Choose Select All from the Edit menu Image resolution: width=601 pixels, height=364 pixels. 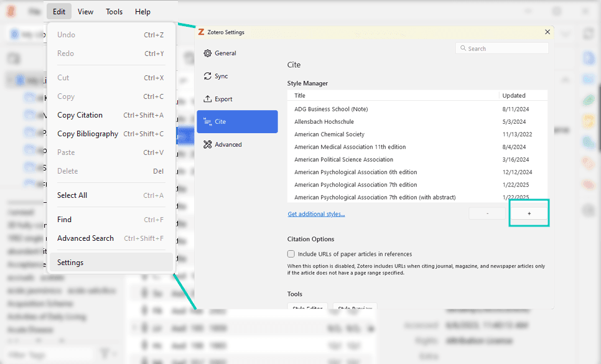pos(111,195)
